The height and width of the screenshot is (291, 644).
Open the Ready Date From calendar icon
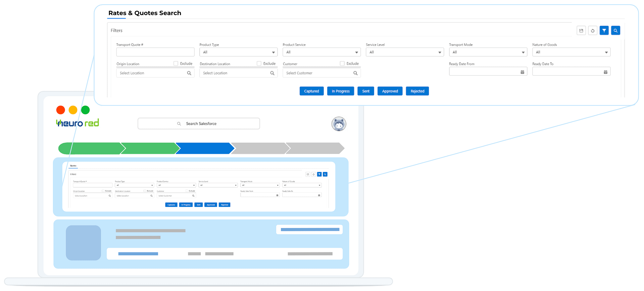tap(522, 72)
